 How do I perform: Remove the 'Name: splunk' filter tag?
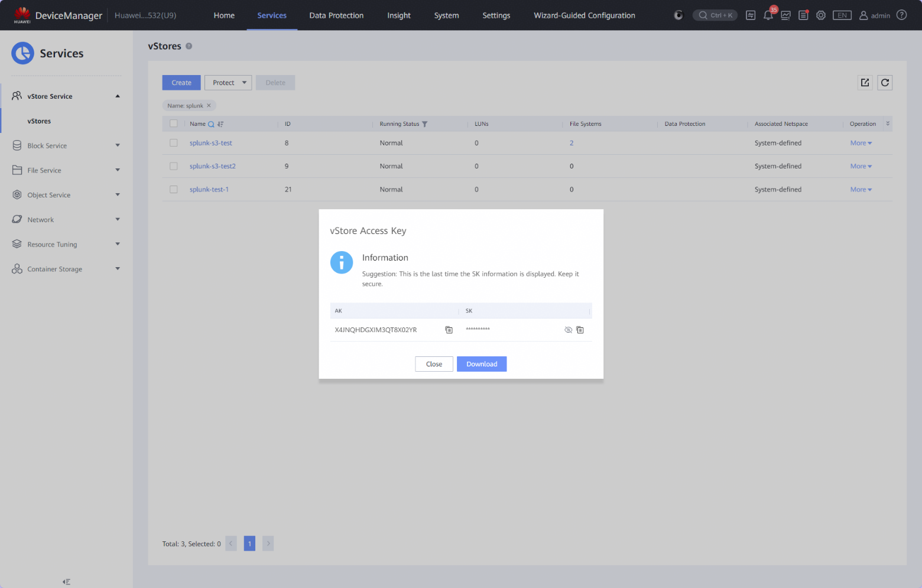click(x=209, y=106)
